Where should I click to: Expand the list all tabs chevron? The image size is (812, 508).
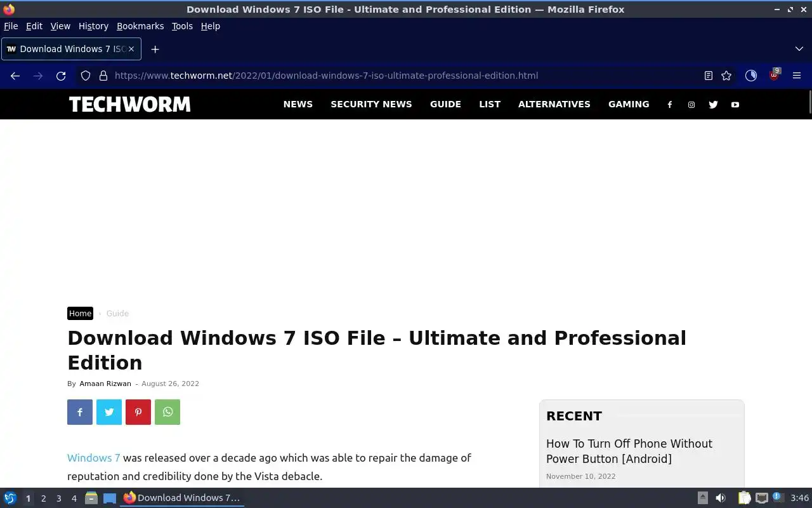(x=799, y=49)
